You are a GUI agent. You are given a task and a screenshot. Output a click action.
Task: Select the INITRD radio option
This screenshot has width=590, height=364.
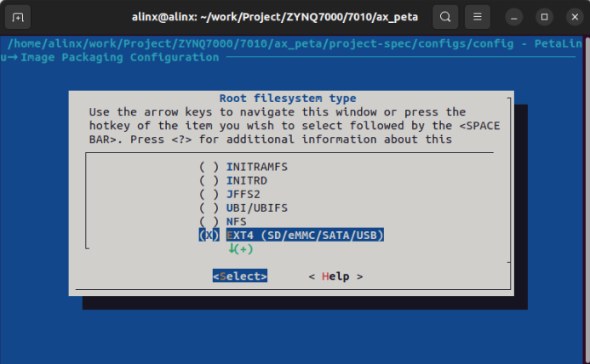(233, 181)
